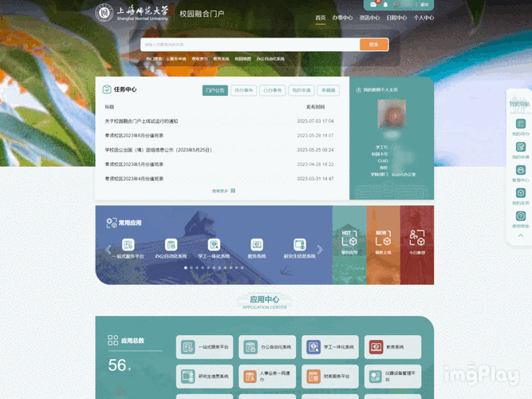532x399 pixels.
Task: Open 一站式服务平台 icon in 常用应用
Action: 128,244
